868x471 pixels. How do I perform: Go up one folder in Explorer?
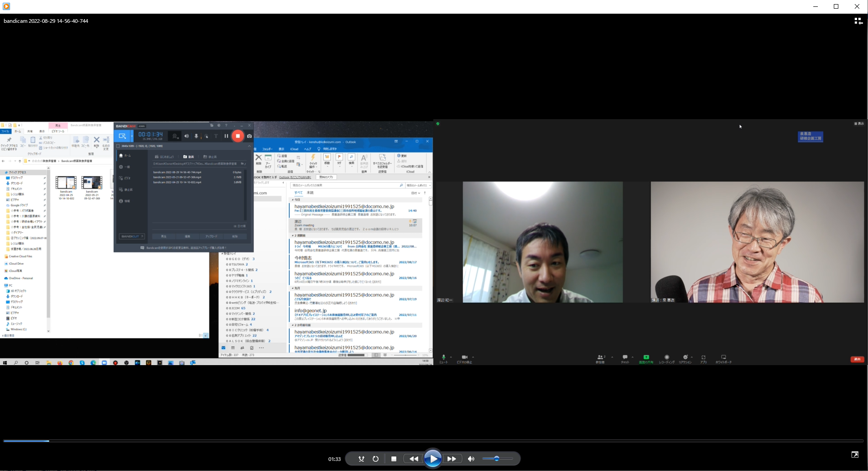tap(20, 161)
